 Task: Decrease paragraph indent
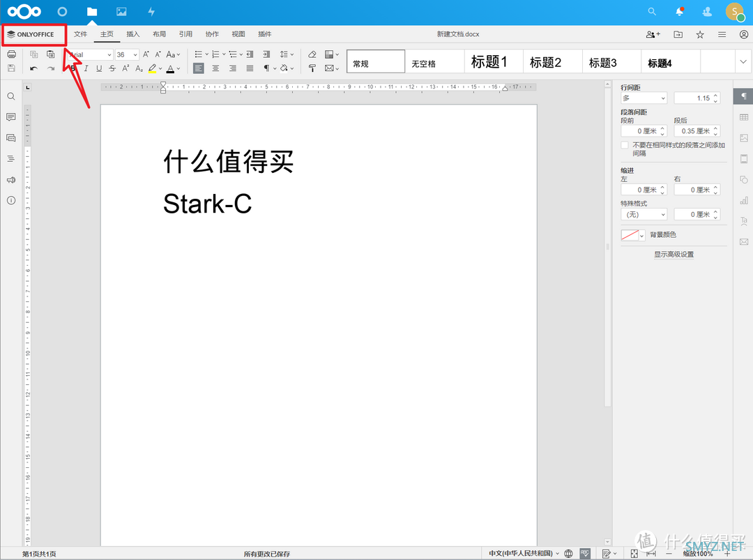pyautogui.click(x=250, y=54)
